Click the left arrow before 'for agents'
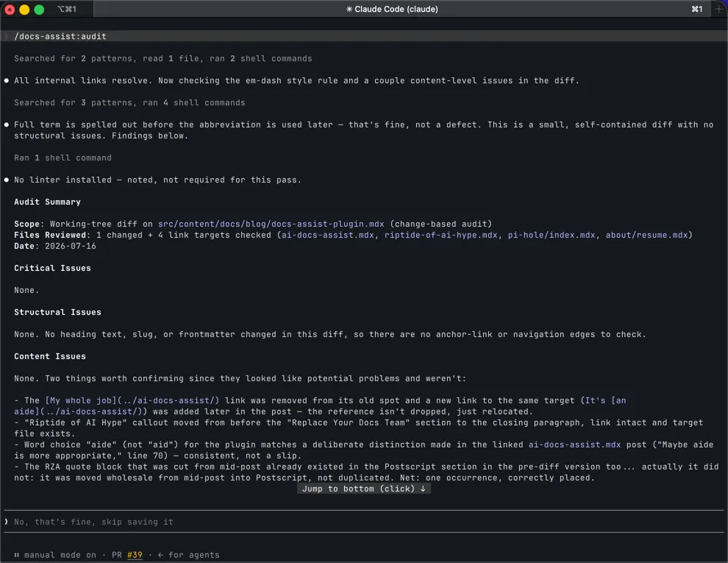 [x=160, y=555]
